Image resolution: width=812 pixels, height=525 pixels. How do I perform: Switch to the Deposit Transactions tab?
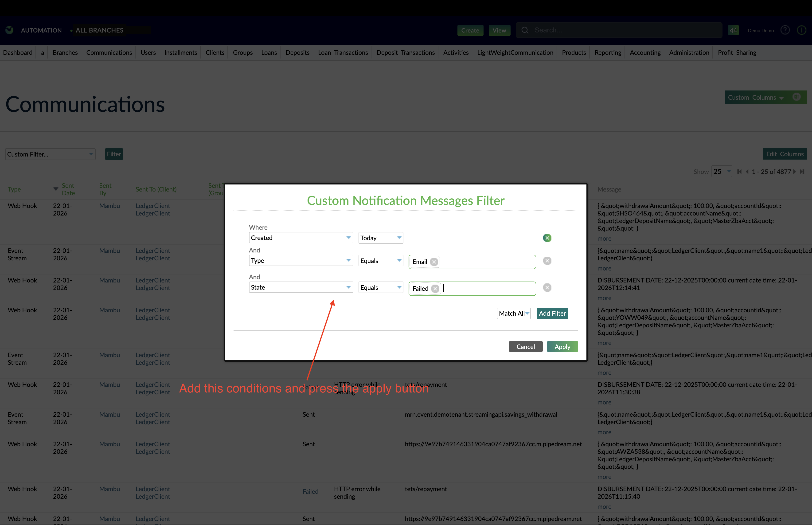405,52
